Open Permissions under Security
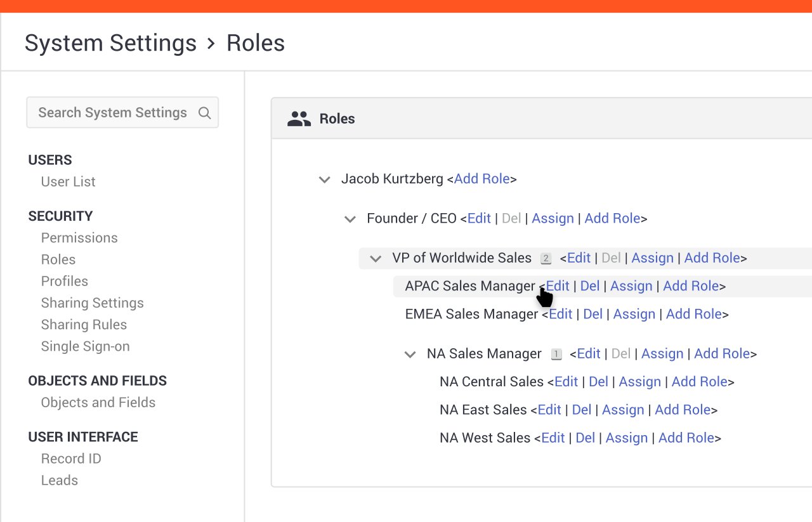 coord(79,238)
